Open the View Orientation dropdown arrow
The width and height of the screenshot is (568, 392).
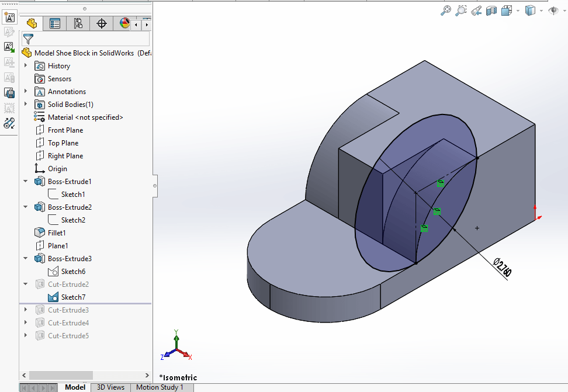pos(518,11)
